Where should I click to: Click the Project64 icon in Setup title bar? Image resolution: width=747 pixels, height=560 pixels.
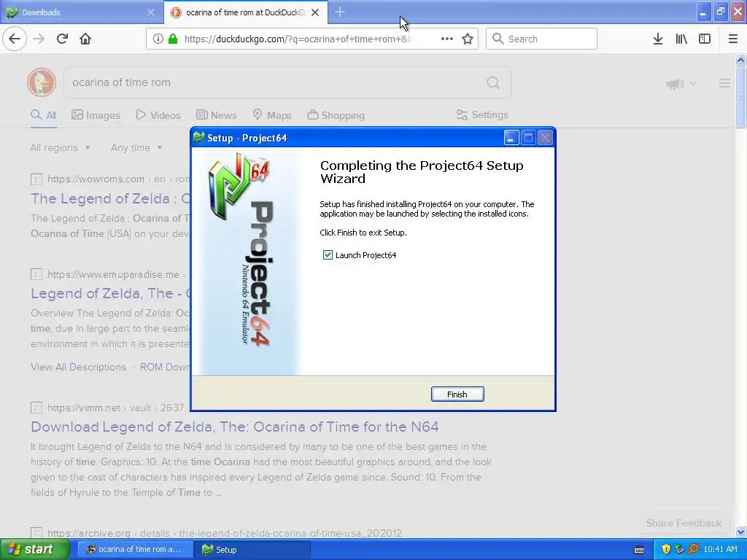[198, 138]
